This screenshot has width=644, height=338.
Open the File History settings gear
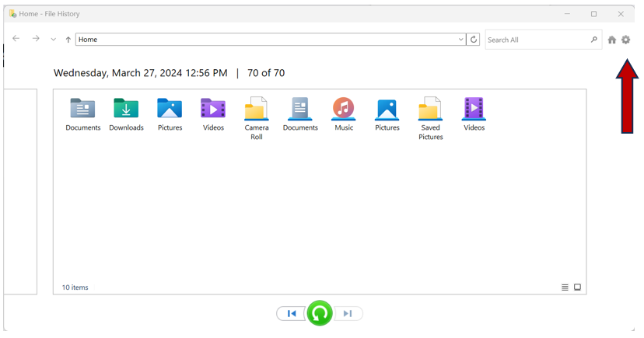[x=625, y=40]
